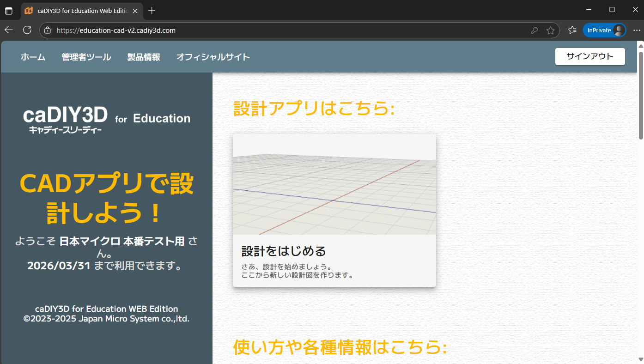The height and width of the screenshot is (364, 644).
Task: Open the InPrivate profile button
Action: point(604,30)
